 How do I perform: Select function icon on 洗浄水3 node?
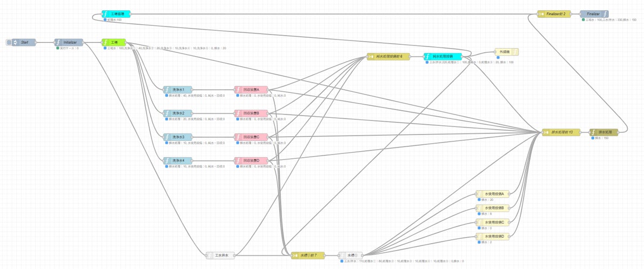pyautogui.click(x=167, y=137)
